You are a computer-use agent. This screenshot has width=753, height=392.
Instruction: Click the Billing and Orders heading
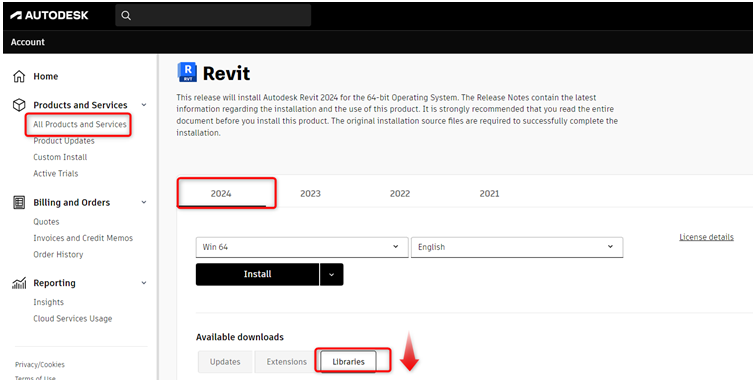pos(72,202)
